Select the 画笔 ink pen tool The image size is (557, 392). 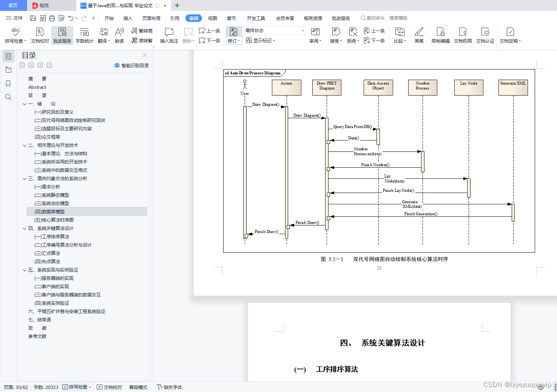point(419,35)
